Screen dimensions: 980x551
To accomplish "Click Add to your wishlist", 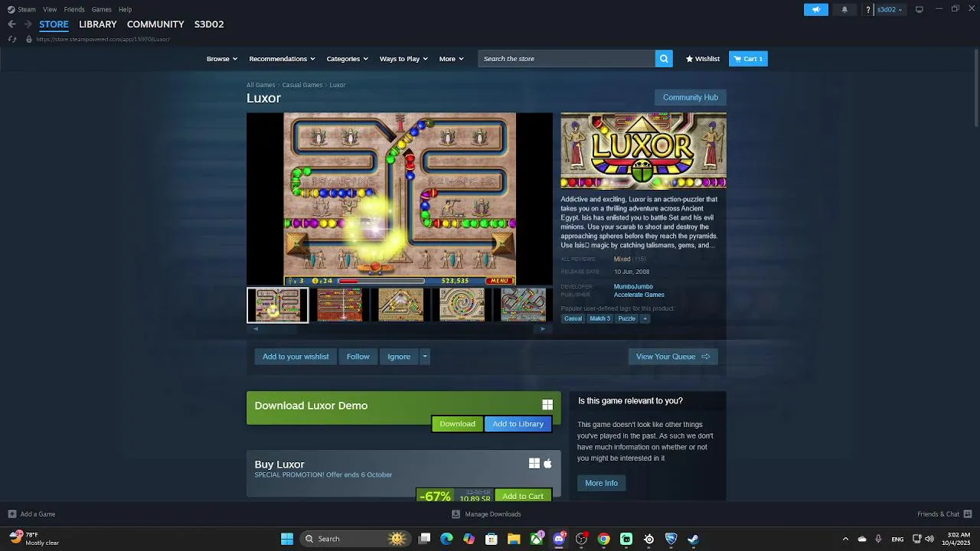I will tap(296, 357).
